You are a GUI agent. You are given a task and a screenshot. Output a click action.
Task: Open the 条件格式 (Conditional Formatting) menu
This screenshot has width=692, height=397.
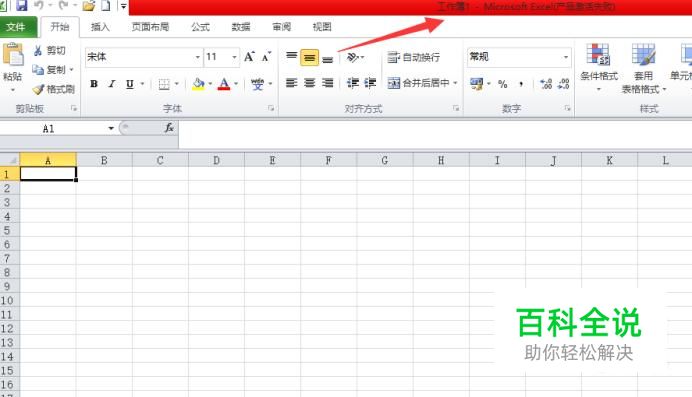click(x=599, y=67)
